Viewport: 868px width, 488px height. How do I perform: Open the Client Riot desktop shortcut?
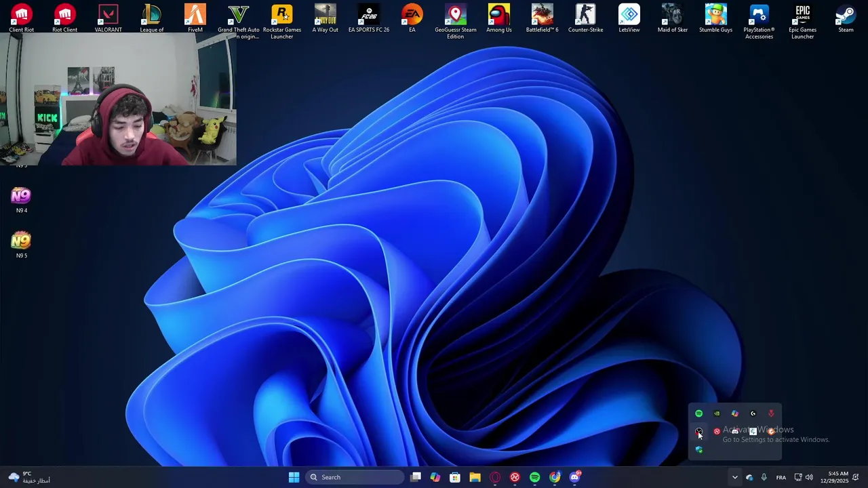coord(22,18)
